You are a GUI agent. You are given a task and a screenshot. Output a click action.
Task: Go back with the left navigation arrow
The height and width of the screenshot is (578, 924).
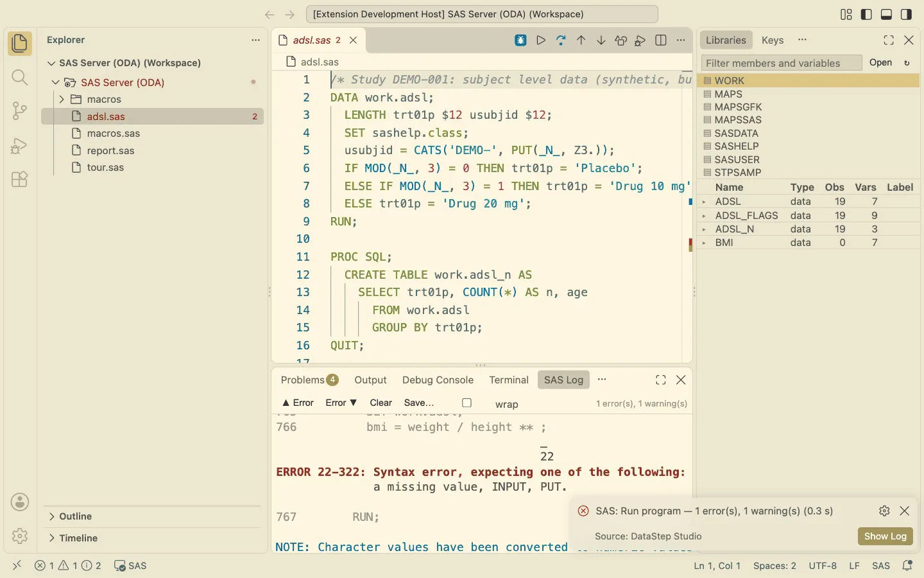269,14
